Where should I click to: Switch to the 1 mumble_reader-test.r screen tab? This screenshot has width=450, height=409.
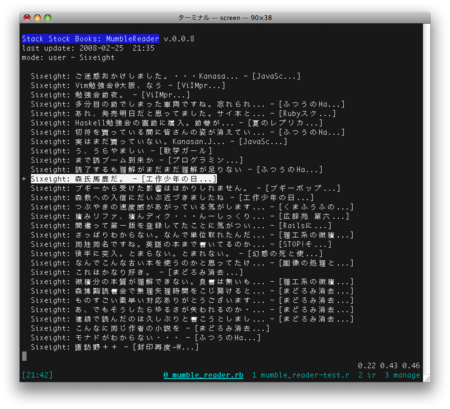coord(301,375)
